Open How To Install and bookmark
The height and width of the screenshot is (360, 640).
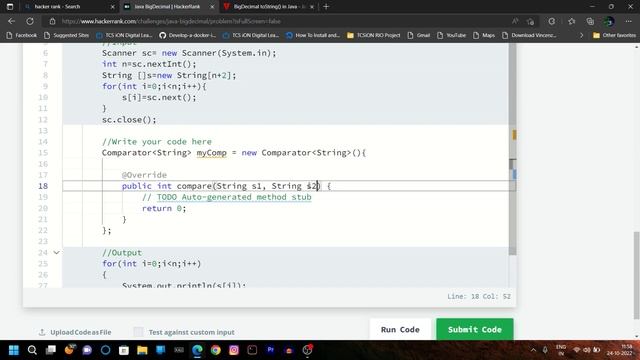click(313, 35)
